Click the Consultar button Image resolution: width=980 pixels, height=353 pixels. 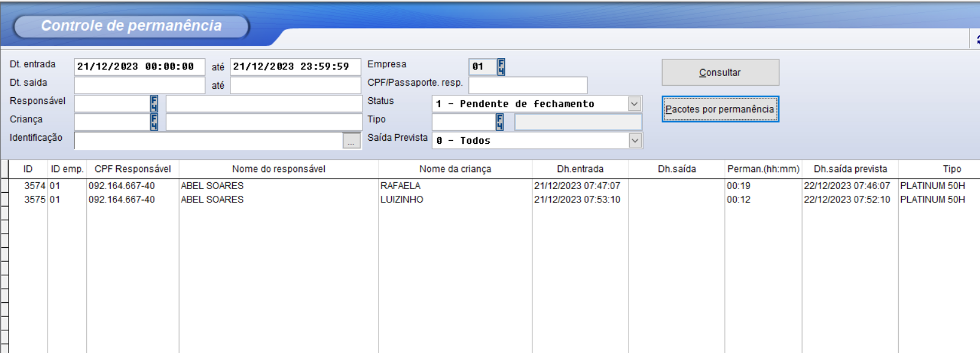(720, 72)
